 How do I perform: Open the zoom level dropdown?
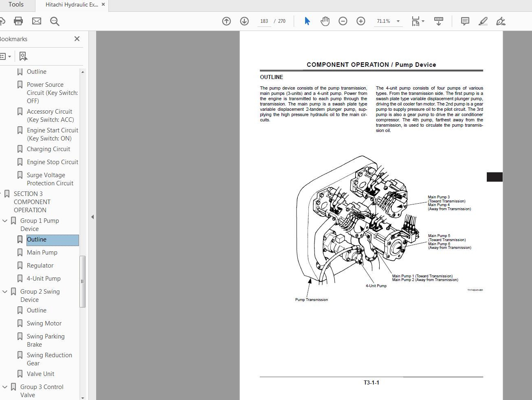coord(398,21)
